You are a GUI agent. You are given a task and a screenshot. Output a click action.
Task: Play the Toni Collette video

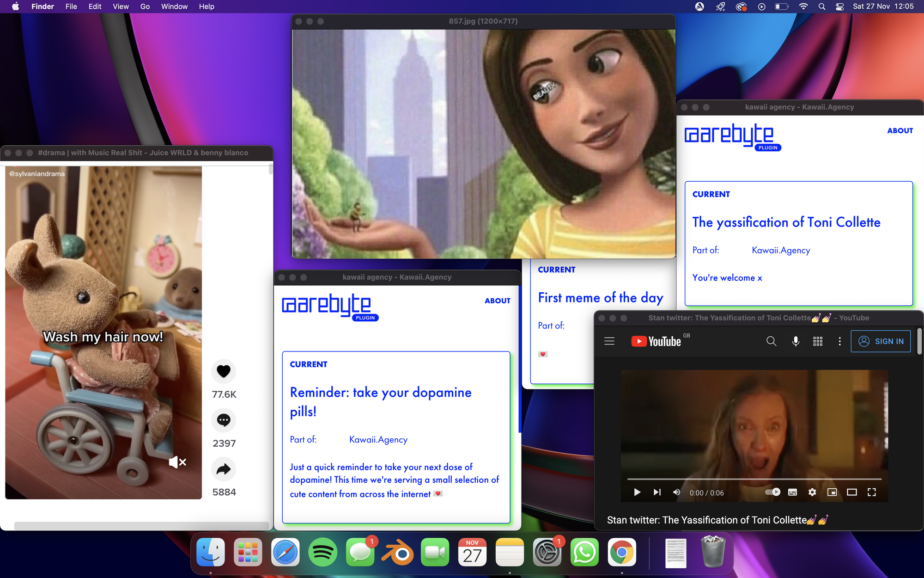[x=637, y=492]
